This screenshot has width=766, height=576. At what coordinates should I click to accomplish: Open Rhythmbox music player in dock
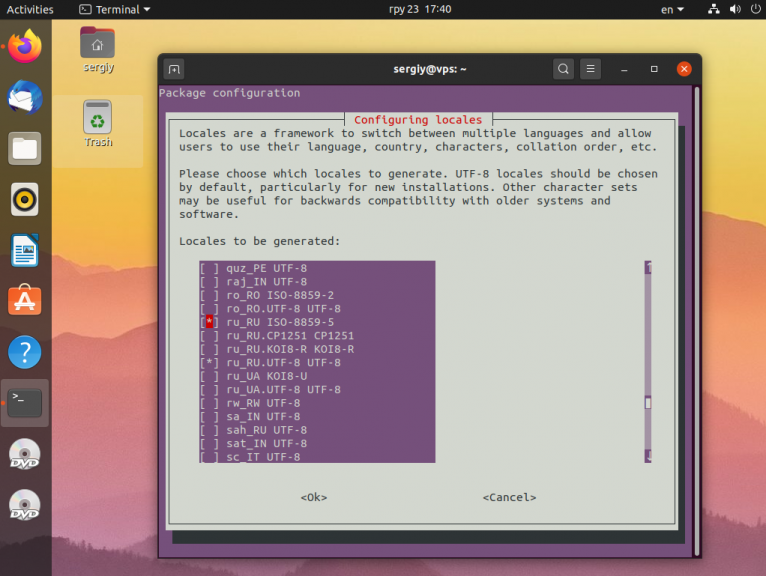click(x=24, y=199)
